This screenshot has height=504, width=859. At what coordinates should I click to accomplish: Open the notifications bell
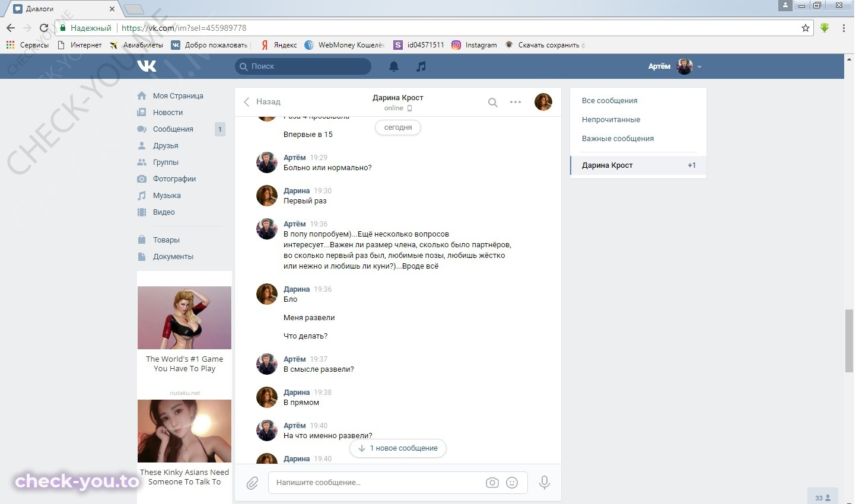(394, 66)
